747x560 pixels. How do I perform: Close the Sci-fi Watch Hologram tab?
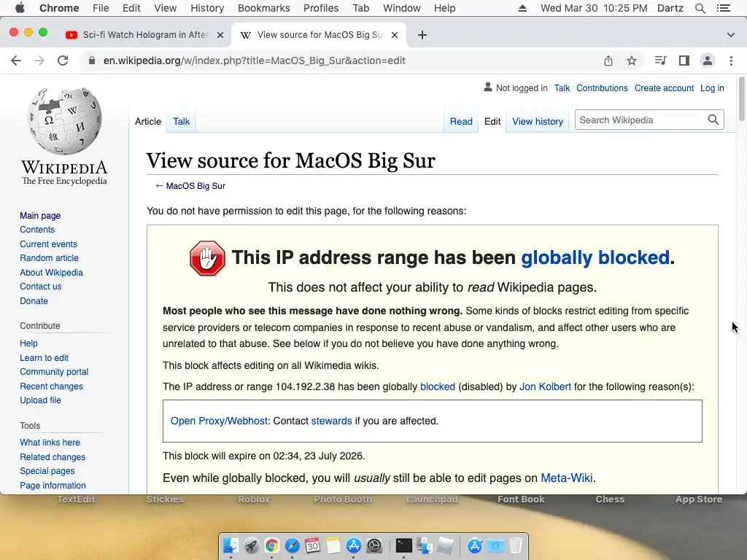point(220,35)
